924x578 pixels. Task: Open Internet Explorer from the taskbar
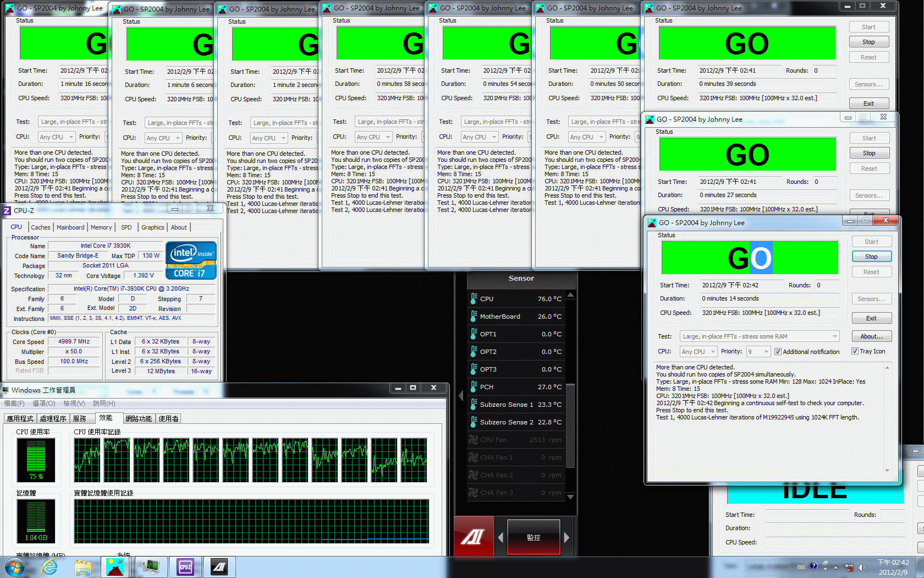point(50,566)
